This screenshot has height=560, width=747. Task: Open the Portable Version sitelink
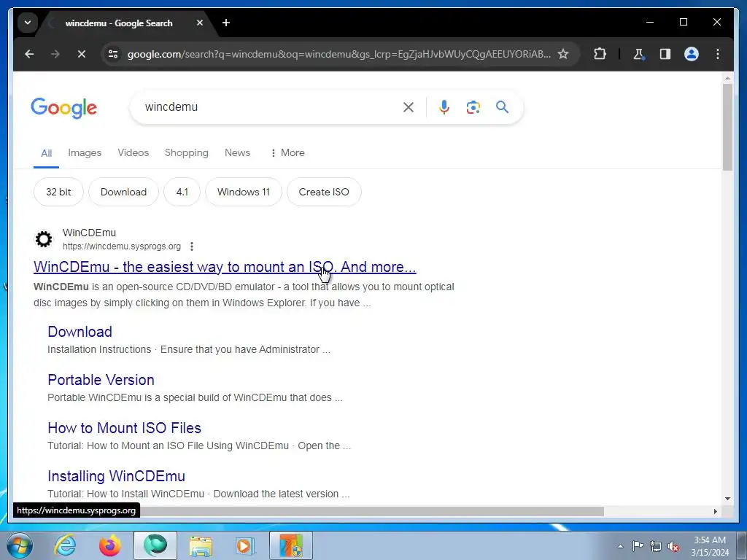point(101,380)
